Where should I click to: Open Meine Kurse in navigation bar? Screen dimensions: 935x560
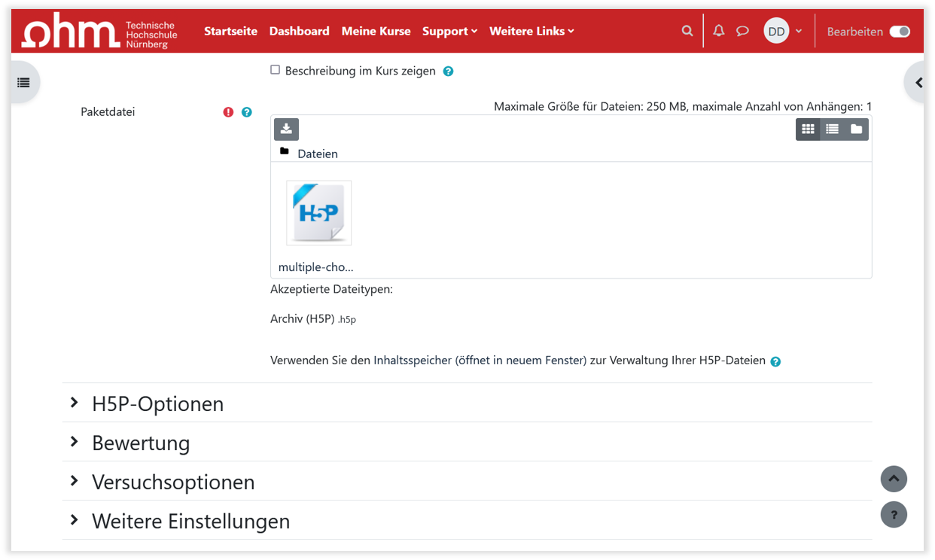[x=376, y=31]
